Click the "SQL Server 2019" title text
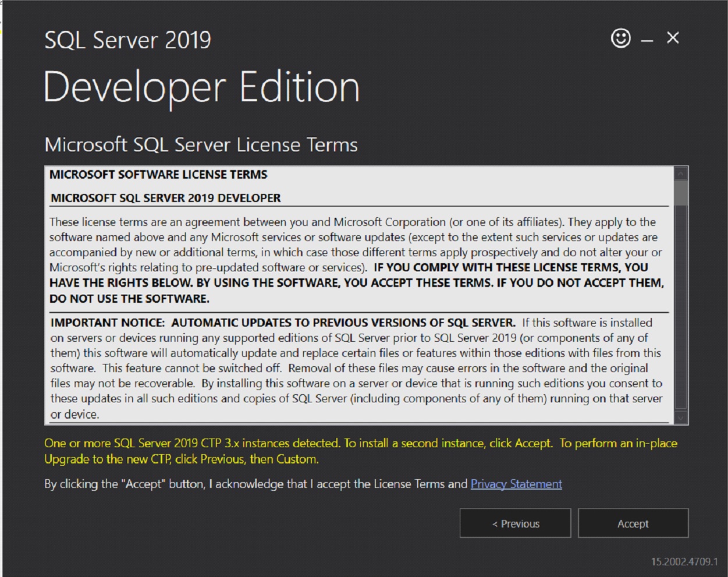Viewport: 728px width, 577px height. pos(128,40)
